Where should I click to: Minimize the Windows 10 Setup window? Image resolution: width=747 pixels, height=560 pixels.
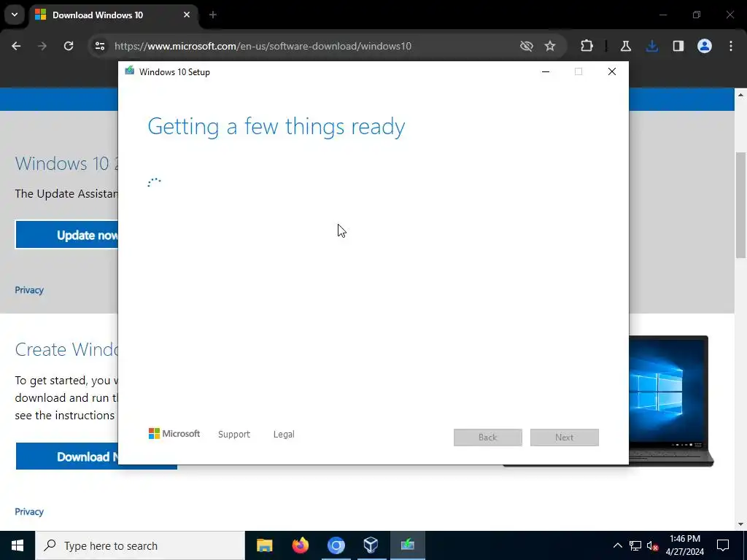click(x=546, y=72)
